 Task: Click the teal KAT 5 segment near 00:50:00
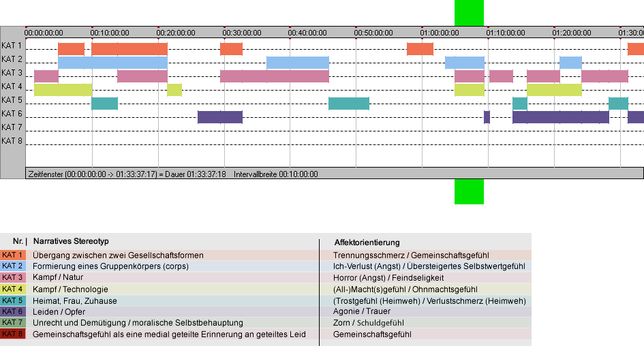click(349, 103)
